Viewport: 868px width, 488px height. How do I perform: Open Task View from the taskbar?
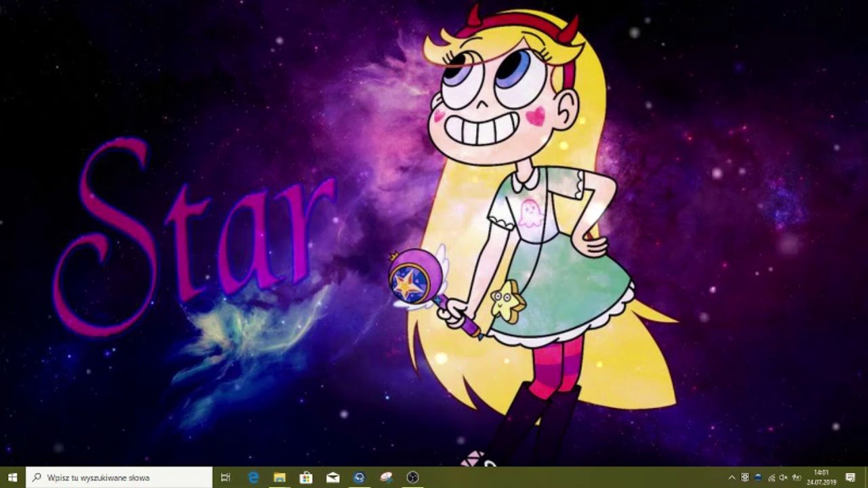tap(226, 478)
